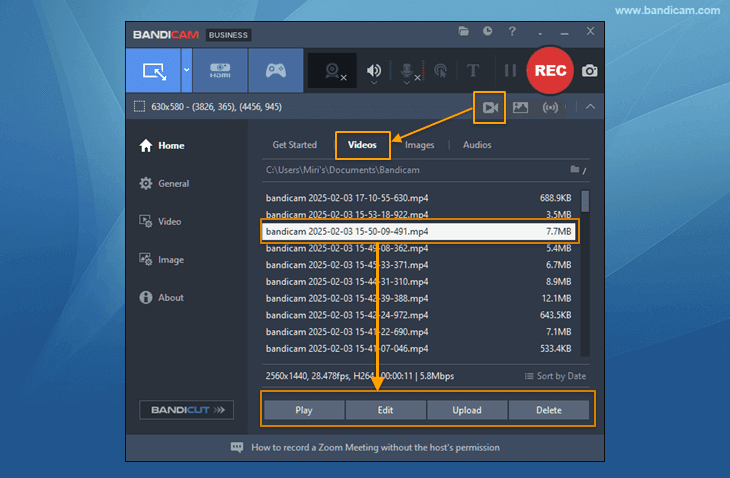Click the chat bubble icon in footer
Image resolution: width=730 pixels, height=478 pixels.
[237, 448]
